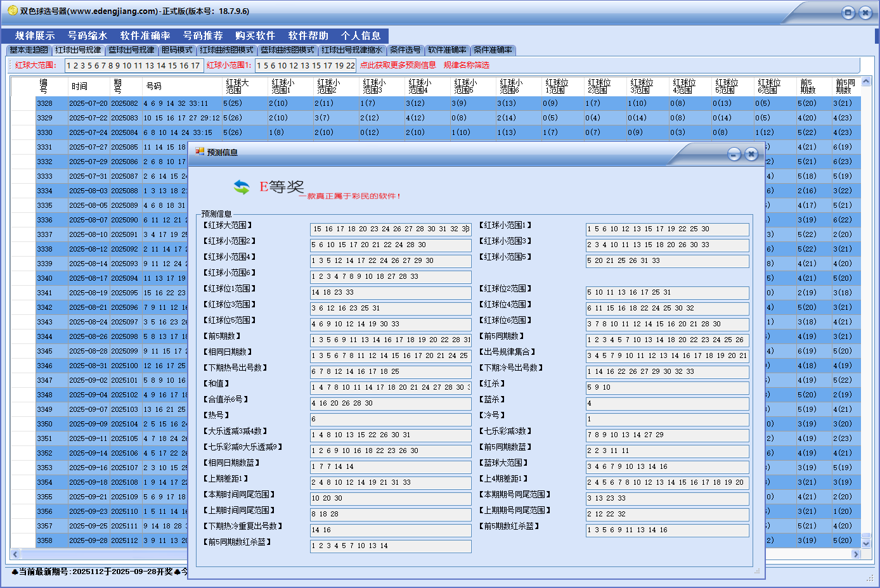Click the dialog's resize grip corner
This screenshot has width=880, height=588.
(x=756, y=571)
